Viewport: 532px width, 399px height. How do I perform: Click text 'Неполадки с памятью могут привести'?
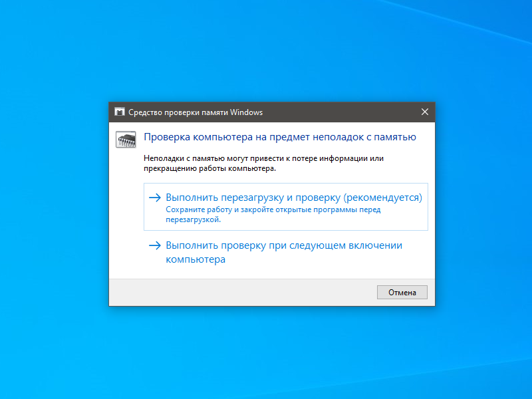[x=213, y=158]
